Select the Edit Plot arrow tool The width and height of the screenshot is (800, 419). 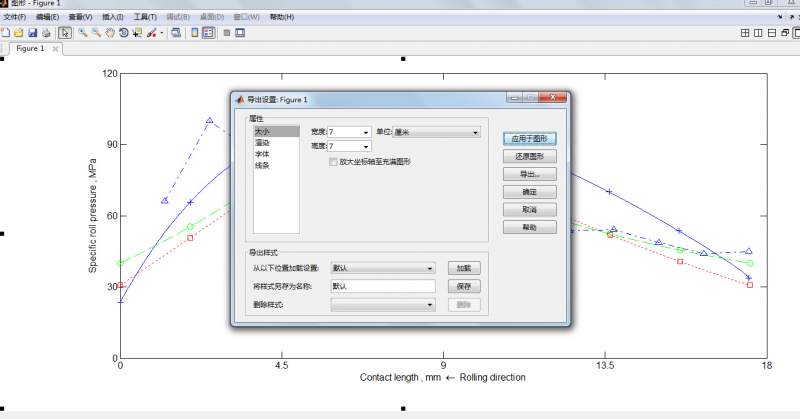[65, 33]
